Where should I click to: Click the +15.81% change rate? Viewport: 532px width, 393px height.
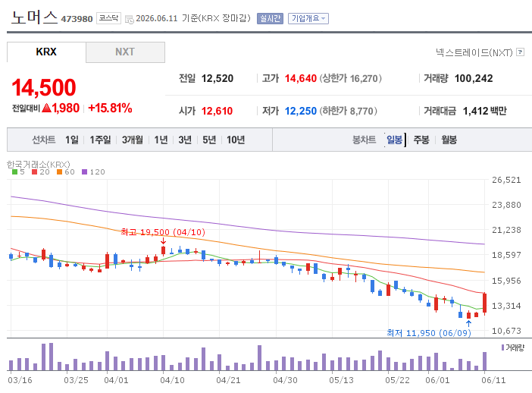coord(110,108)
